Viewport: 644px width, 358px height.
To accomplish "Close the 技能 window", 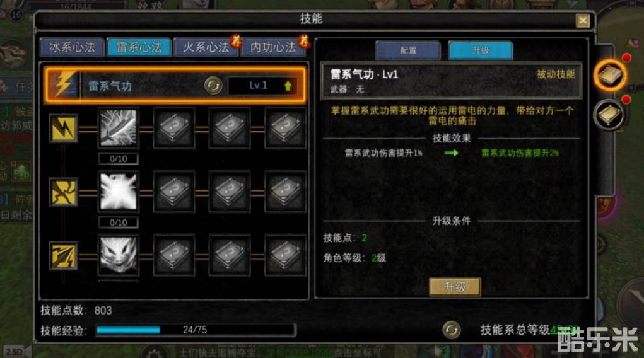I will (x=583, y=21).
